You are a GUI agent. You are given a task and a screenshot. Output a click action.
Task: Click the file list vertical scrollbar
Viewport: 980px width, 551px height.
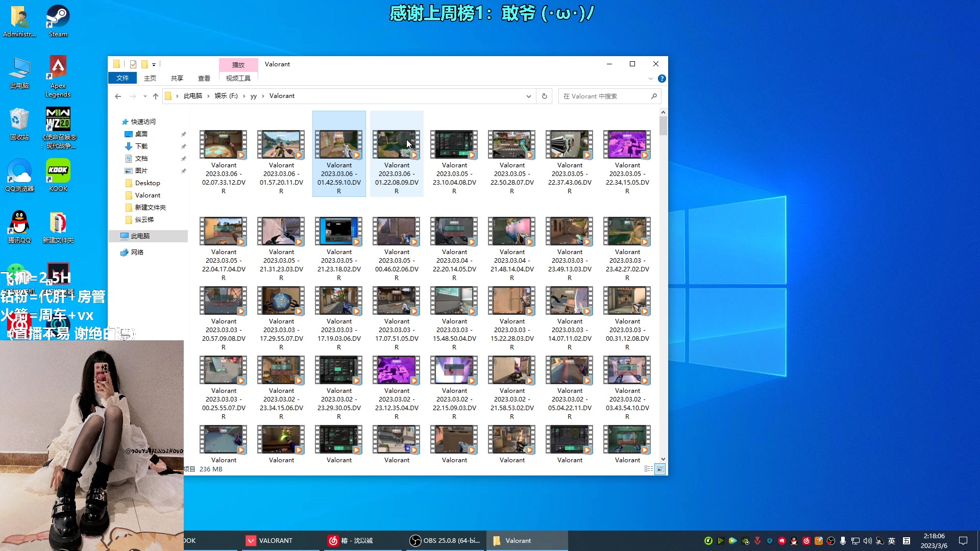tap(663, 126)
